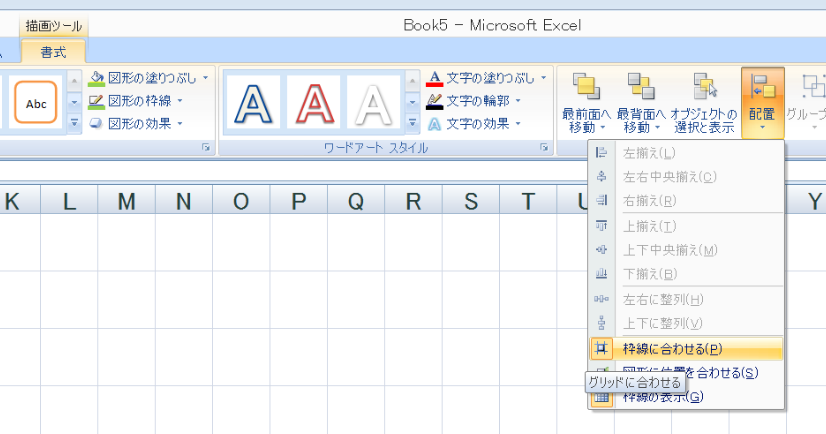
Task: Select column P header
Action: pyautogui.click(x=299, y=201)
